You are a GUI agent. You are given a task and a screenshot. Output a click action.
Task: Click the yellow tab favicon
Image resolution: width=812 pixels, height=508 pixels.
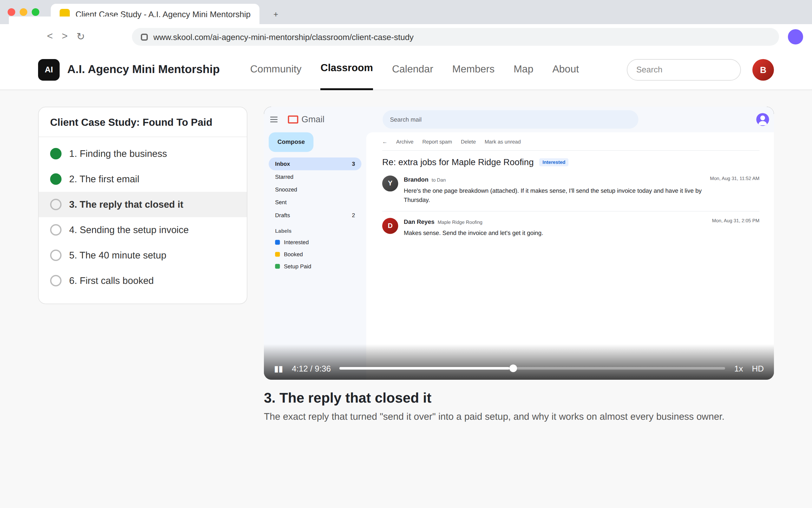tap(64, 13)
